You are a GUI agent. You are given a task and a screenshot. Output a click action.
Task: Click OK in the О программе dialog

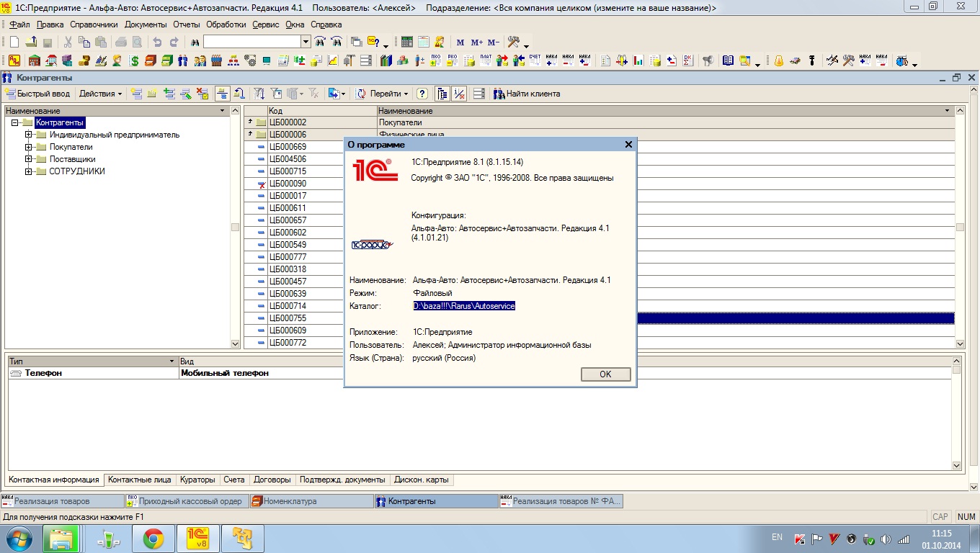tap(605, 374)
